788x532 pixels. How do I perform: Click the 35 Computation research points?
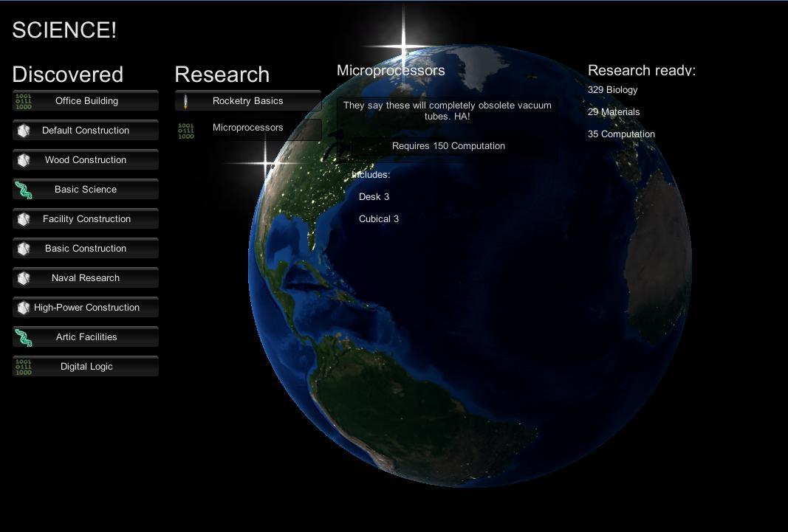coord(621,134)
